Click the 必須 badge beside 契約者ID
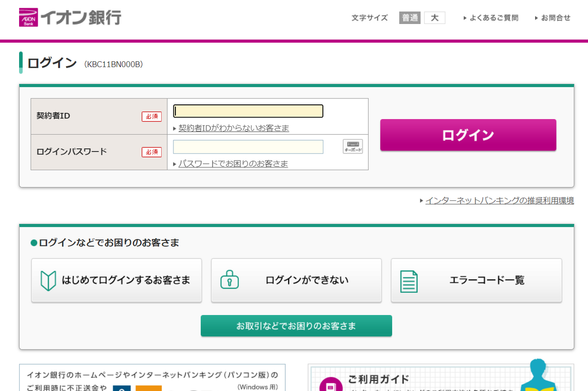The height and width of the screenshot is (391, 588). [x=151, y=117]
